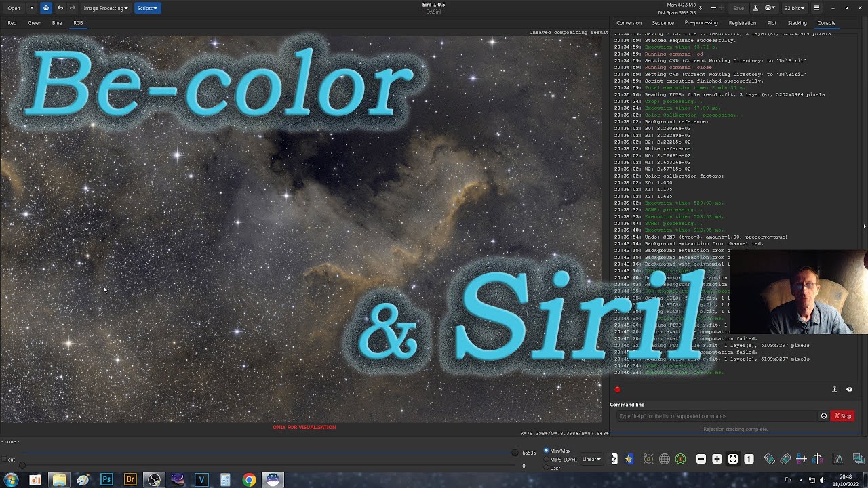This screenshot has height=488, width=868.
Task: Click the redo arrow icon
Action: [x=73, y=8]
